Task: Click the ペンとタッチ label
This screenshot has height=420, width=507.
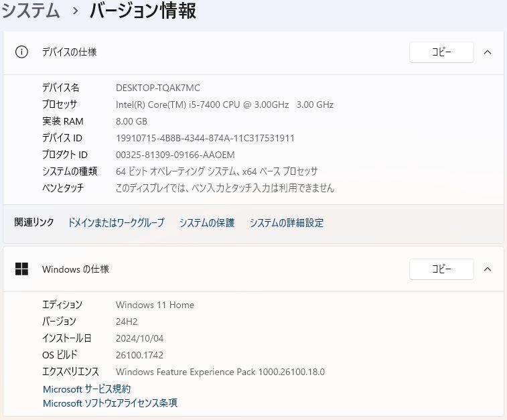Action: pos(63,188)
